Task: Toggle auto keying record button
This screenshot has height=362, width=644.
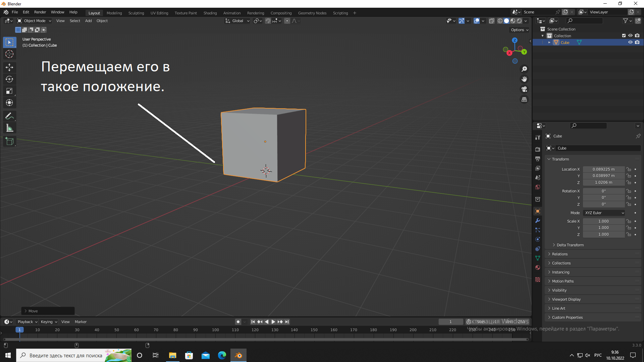Action: point(238,322)
